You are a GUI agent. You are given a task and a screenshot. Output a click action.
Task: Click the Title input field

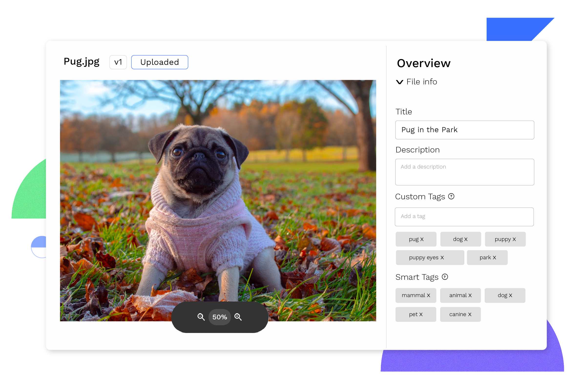(464, 130)
